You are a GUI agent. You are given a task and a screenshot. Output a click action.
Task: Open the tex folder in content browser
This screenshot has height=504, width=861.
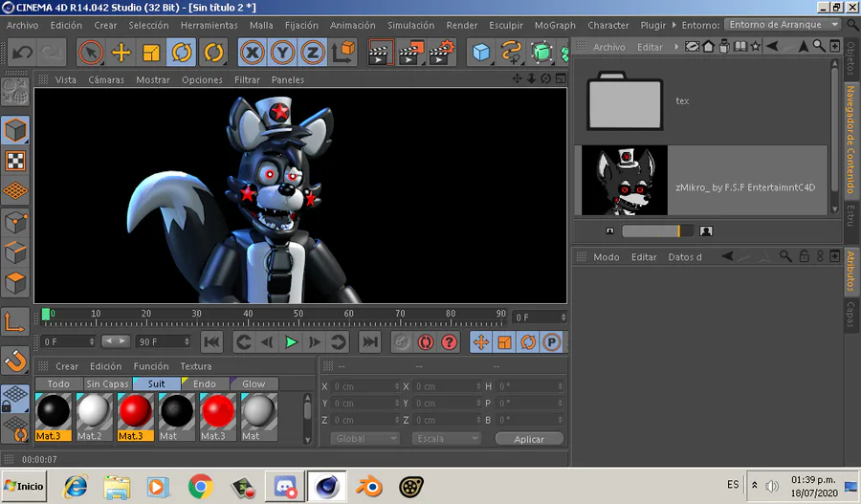pyautogui.click(x=625, y=101)
